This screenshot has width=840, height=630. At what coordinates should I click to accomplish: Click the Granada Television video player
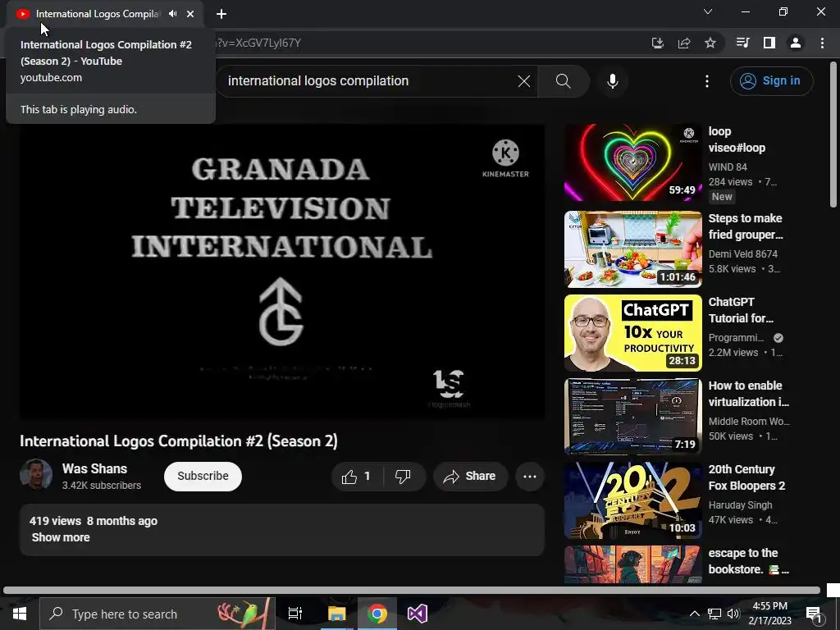[x=282, y=271]
